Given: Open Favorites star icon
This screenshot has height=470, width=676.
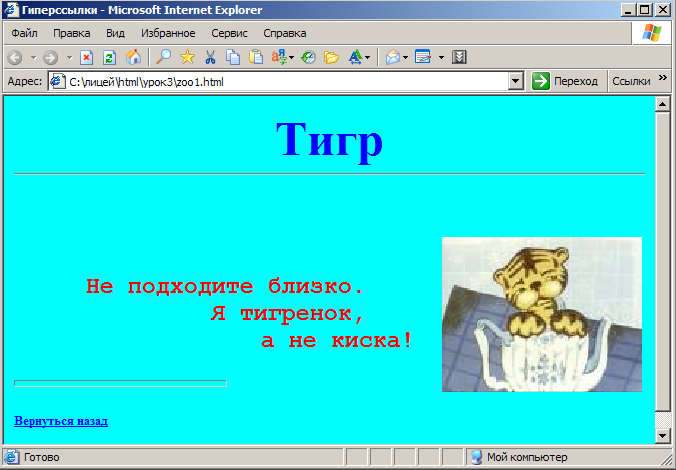Looking at the screenshot, I should click(x=187, y=57).
